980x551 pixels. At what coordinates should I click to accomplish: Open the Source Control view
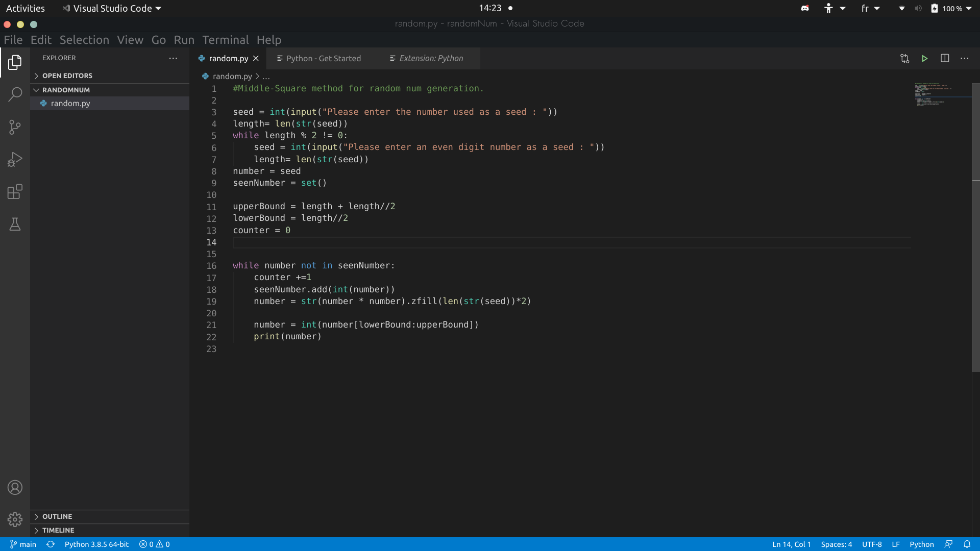[x=15, y=127]
